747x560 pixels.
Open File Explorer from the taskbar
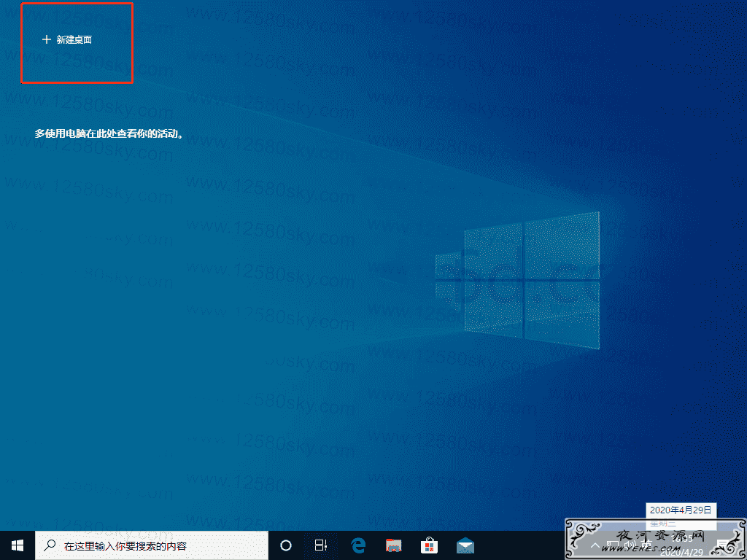click(393, 545)
